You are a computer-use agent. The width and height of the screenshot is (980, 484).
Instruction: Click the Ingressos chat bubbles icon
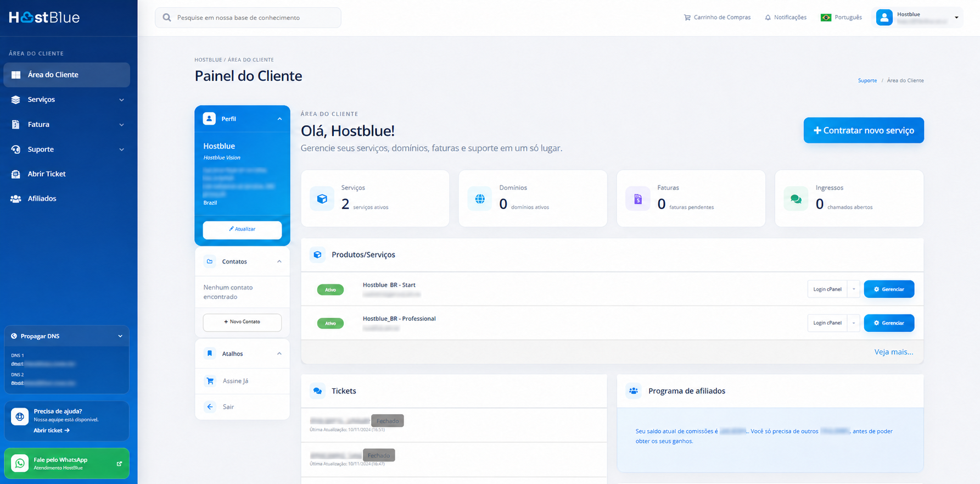tap(796, 199)
